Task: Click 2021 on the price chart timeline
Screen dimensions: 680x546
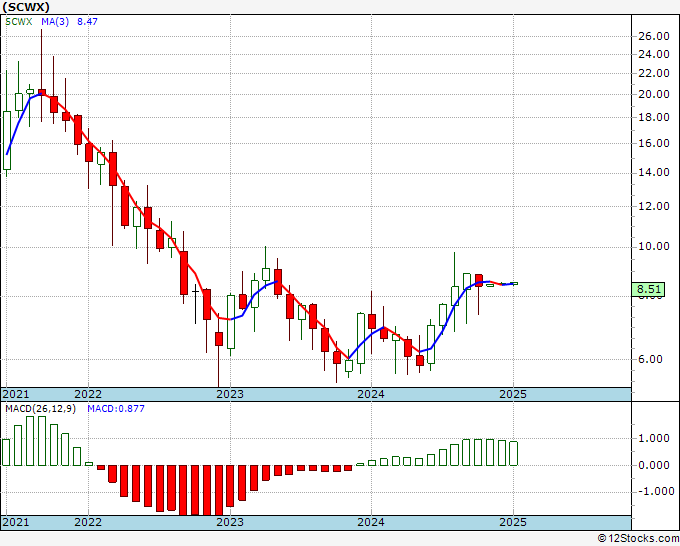Action: 16,394
